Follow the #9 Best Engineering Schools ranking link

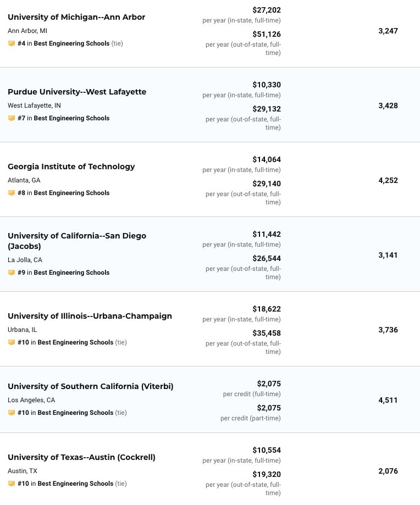coord(71,273)
